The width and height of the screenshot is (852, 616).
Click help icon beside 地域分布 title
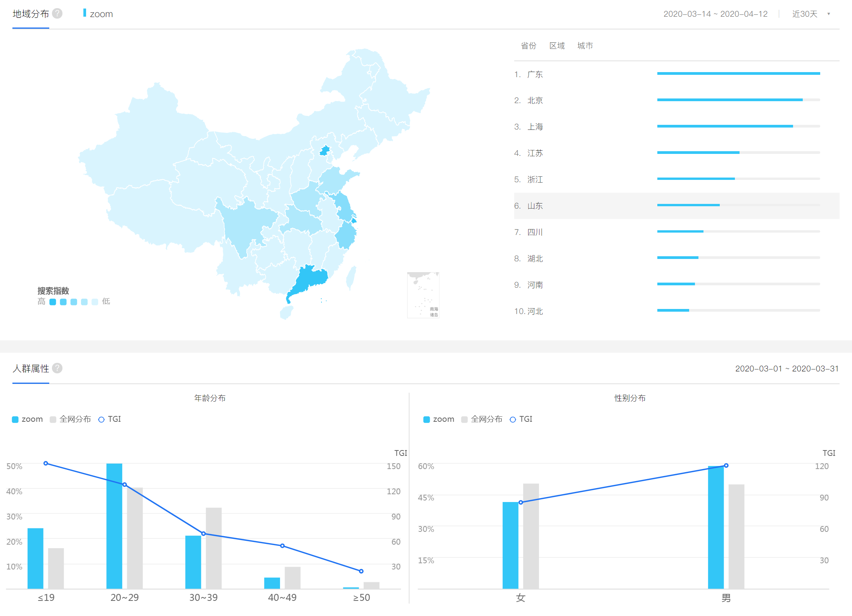point(57,14)
